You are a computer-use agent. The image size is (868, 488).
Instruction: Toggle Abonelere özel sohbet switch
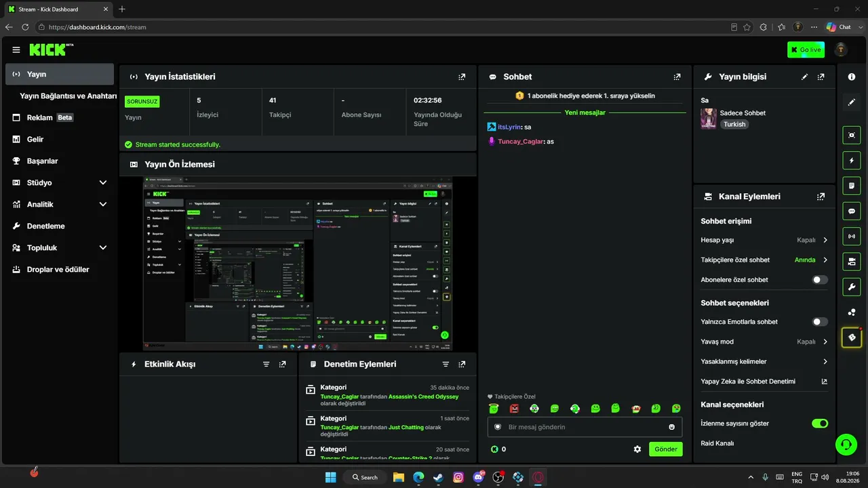tap(820, 279)
